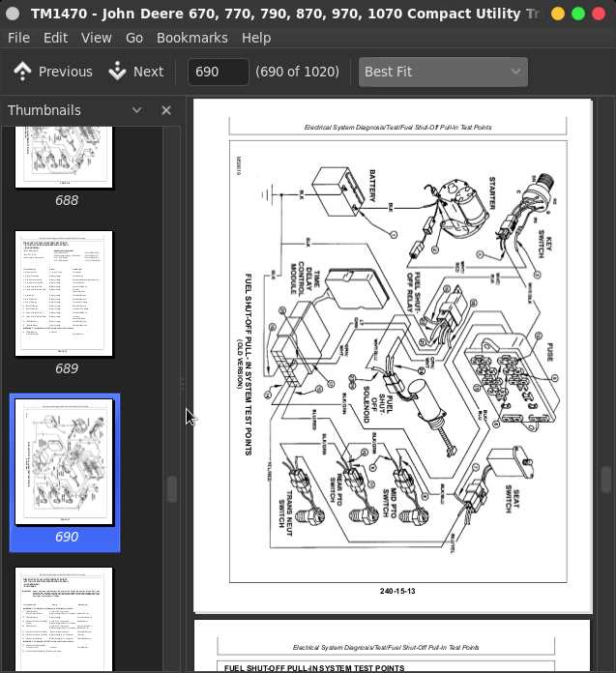Image resolution: width=616 pixels, height=673 pixels.
Task: Click the down-arrow Next icon
Action: click(x=117, y=72)
